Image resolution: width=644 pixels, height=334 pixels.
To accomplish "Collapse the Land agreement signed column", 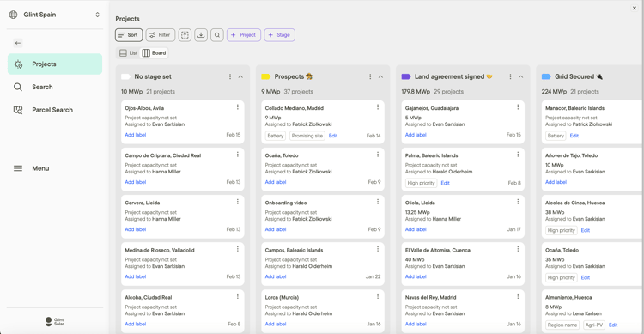I will [x=521, y=76].
